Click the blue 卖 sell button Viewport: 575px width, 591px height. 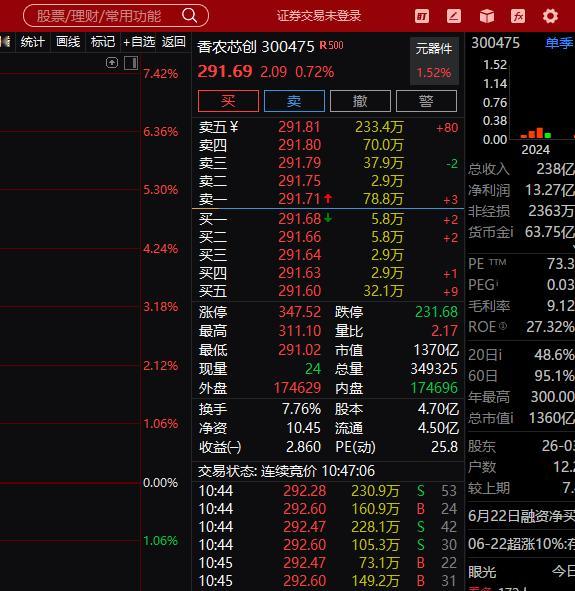click(x=294, y=101)
